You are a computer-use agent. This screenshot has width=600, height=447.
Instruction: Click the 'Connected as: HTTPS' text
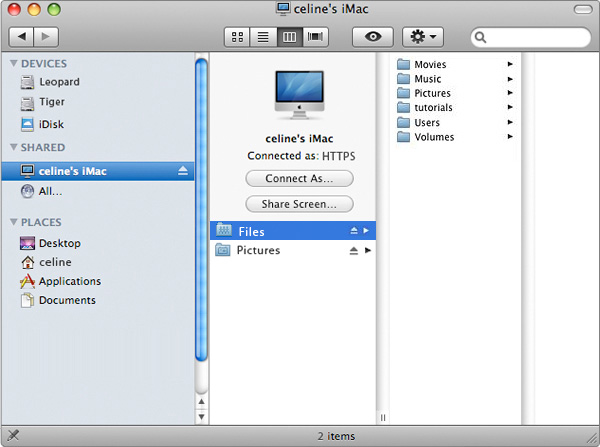pos(301,156)
